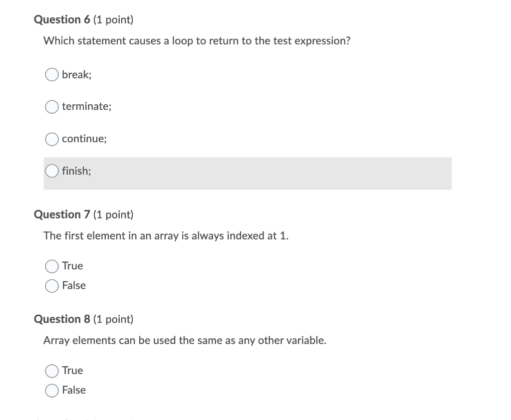Select False for Question 8
The width and height of the screenshot is (511, 420).
coord(51,390)
